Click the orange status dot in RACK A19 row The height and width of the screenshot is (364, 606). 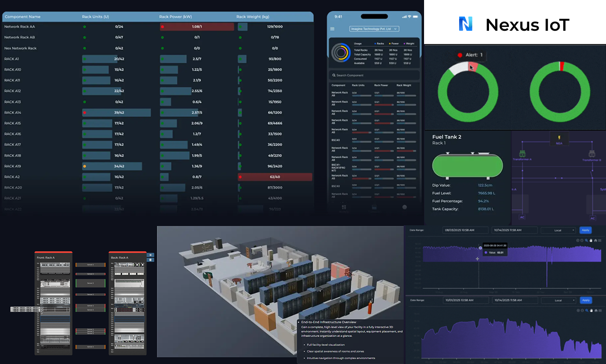click(x=84, y=166)
